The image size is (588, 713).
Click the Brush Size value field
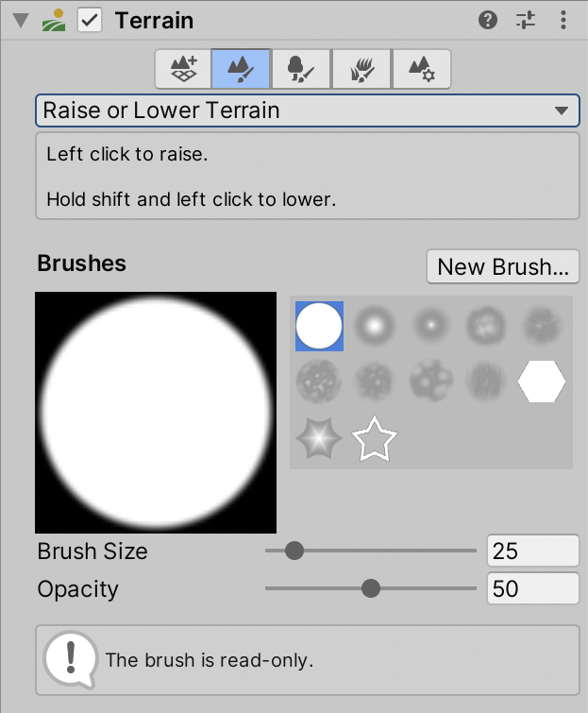(532, 551)
